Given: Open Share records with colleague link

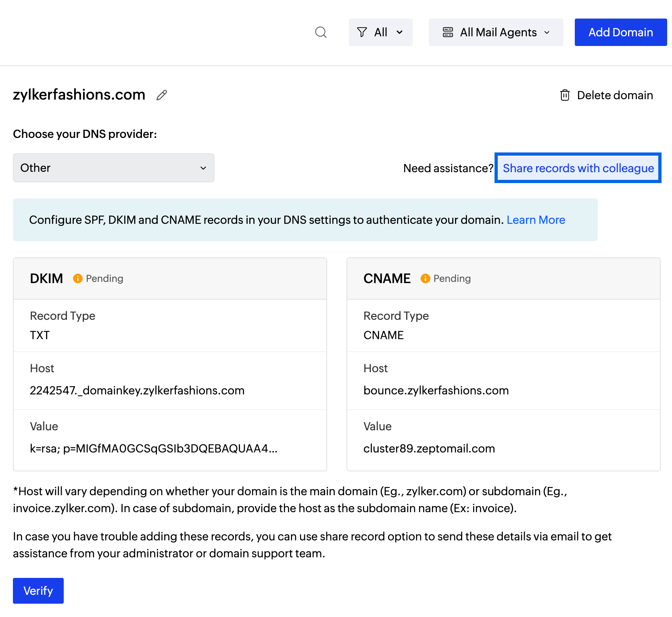Looking at the screenshot, I should (578, 168).
